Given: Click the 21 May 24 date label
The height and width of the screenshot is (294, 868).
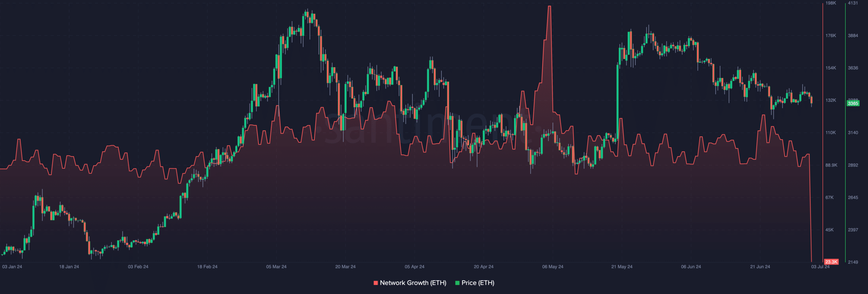Looking at the screenshot, I should pos(622,267).
